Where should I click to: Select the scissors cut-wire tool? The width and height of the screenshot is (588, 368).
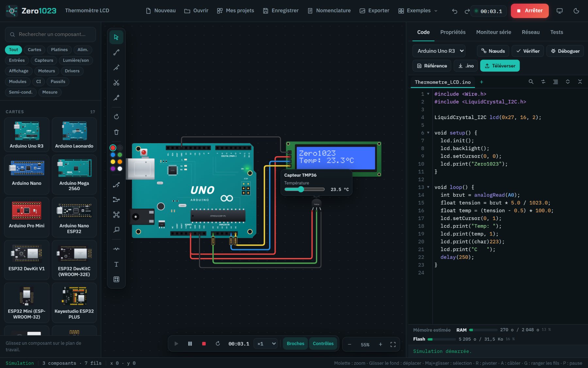click(116, 83)
